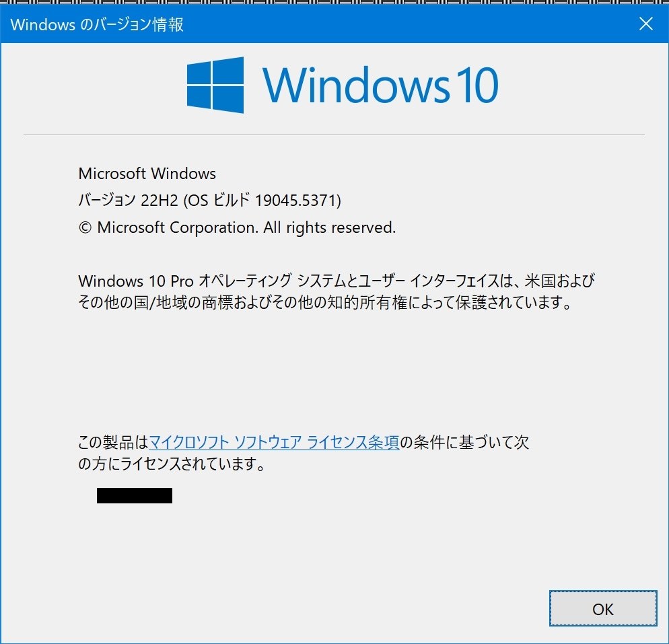The height and width of the screenshot is (644, 669).
Task: Dismiss the dialog with the X button
Action: pyautogui.click(x=645, y=24)
